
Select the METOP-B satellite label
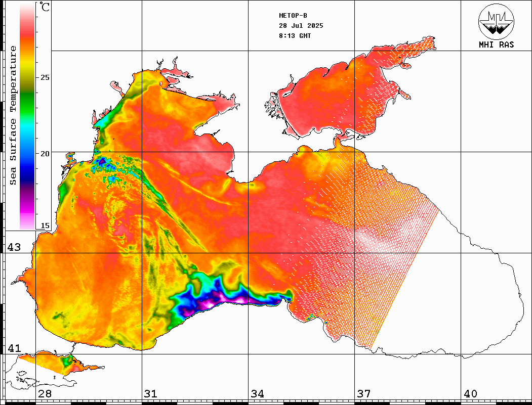[293, 16]
